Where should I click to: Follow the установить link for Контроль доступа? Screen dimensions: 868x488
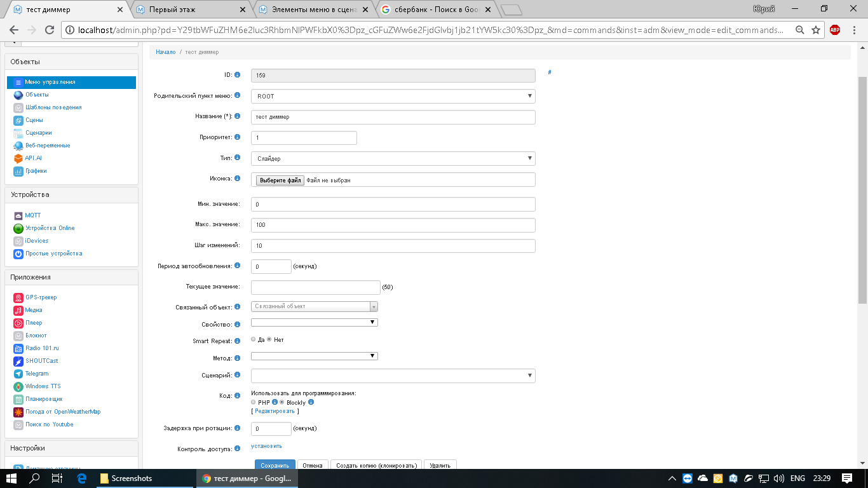click(x=266, y=445)
